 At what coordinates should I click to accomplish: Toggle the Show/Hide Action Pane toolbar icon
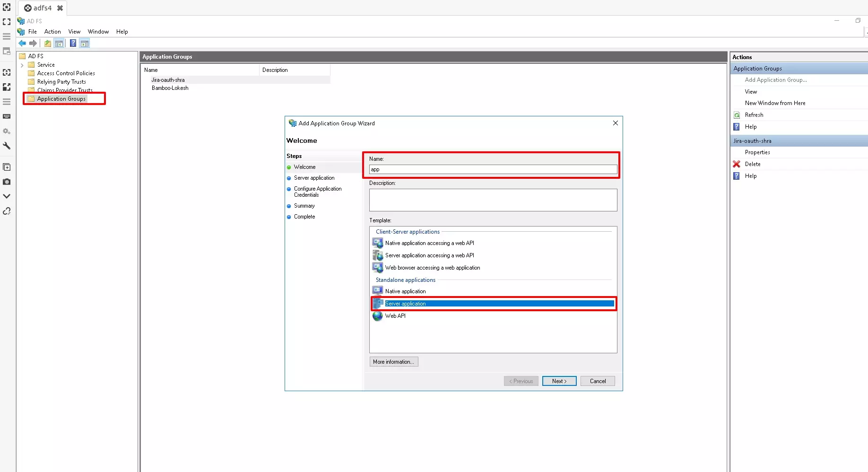(85, 43)
